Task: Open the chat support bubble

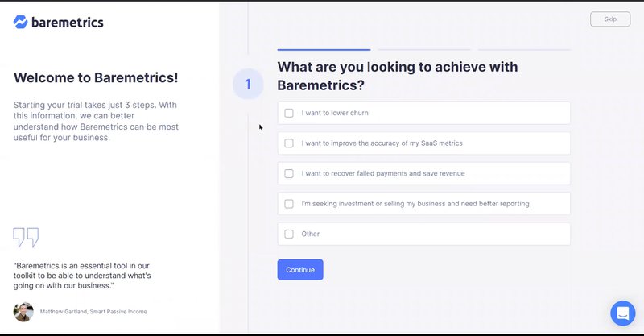Action: point(622,313)
